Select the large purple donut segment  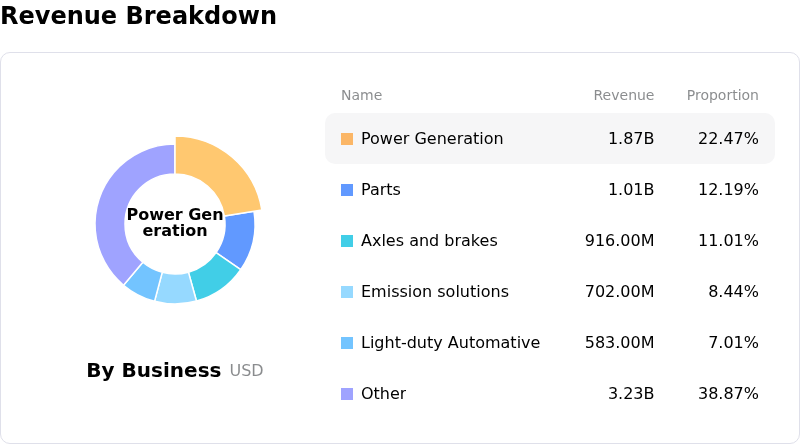(x=114, y=208)
